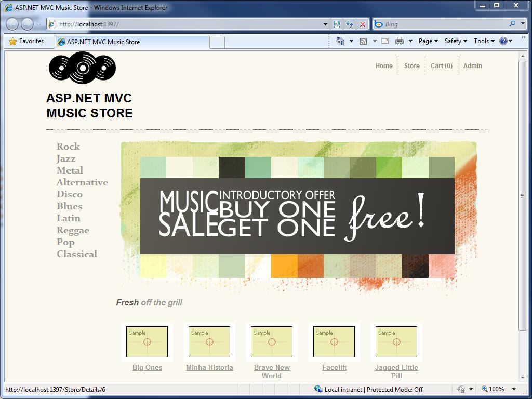
Task: Click the Print icon
Action: point(399,41)
